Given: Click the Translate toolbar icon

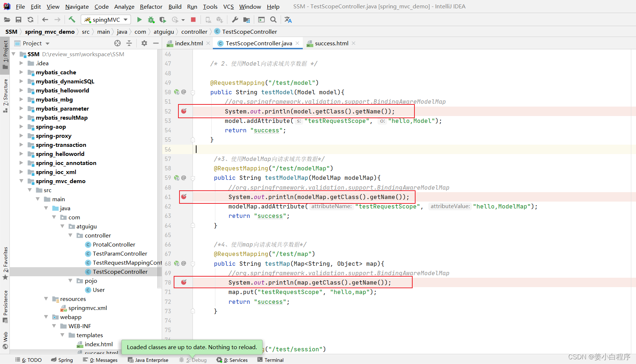Looking at the screenshot, I should [288, 20].
